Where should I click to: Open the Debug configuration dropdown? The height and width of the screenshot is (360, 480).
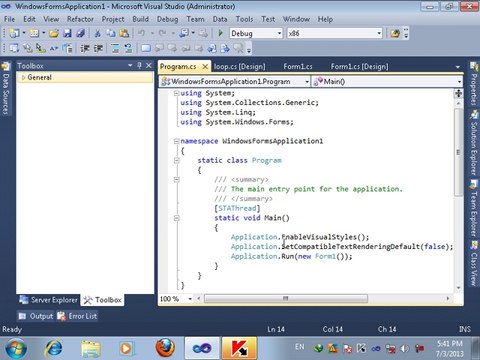point(279,33)
